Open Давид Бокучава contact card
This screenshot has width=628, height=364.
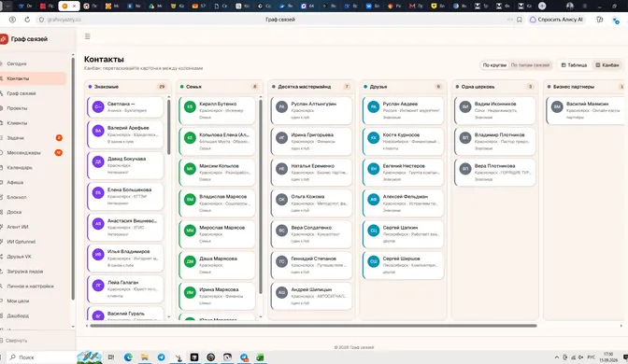[125, 165]
